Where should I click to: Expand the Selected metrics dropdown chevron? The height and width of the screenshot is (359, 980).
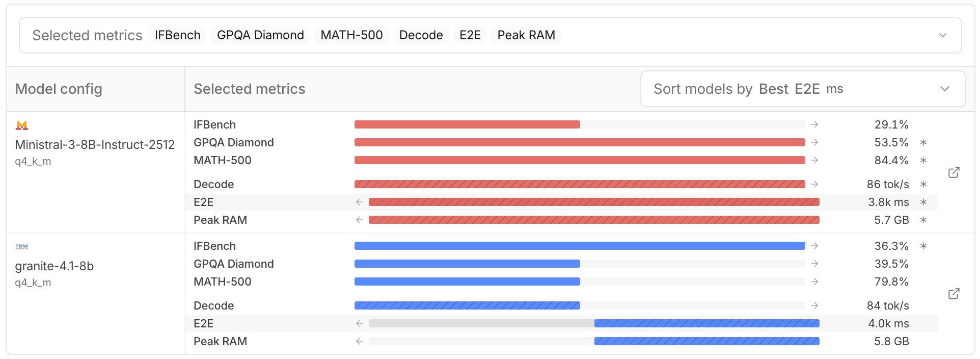[x=943, y=35]
